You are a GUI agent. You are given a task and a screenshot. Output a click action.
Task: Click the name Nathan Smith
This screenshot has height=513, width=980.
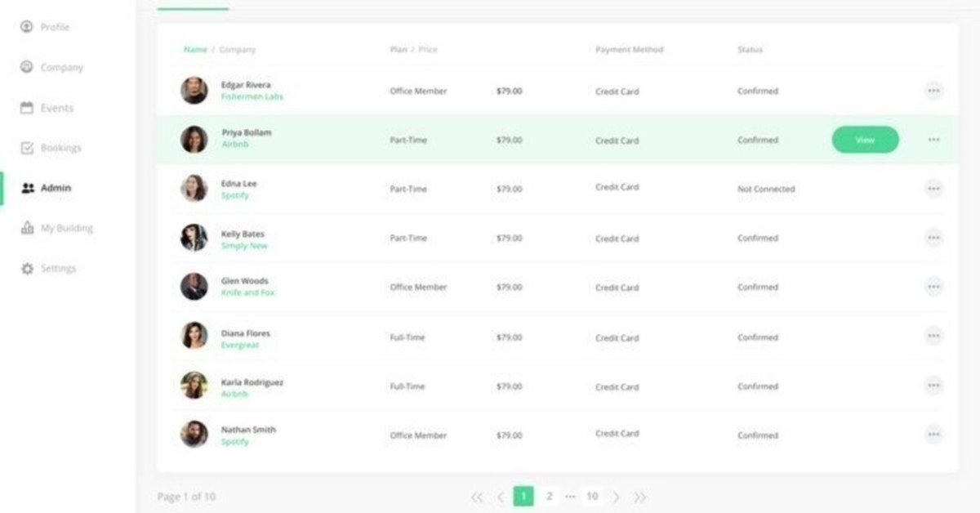248,430
